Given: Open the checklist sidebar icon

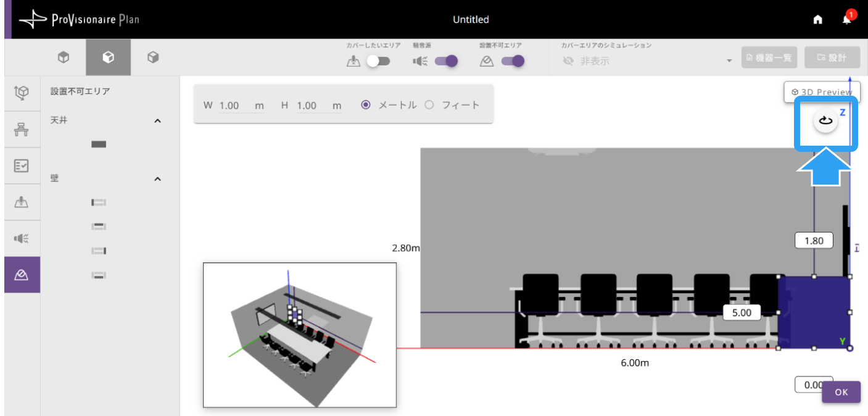Looking at the screenshot, I should click(x=22, y=165).
